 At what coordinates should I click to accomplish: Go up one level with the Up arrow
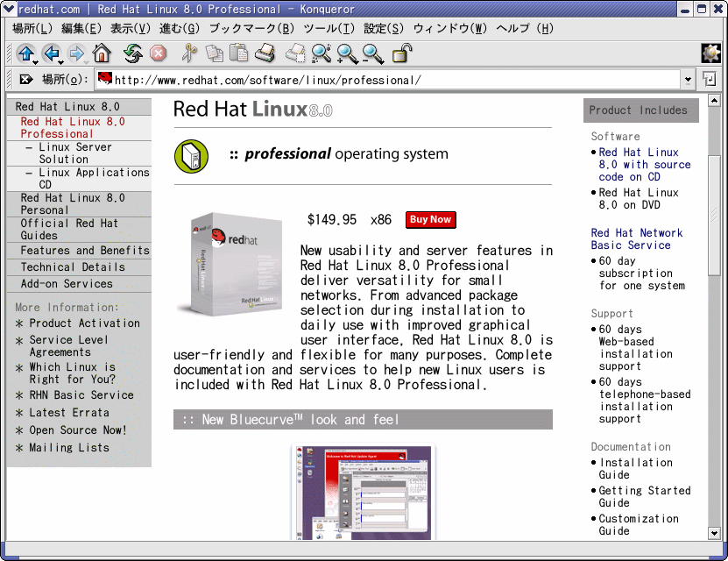click(26, 53)
